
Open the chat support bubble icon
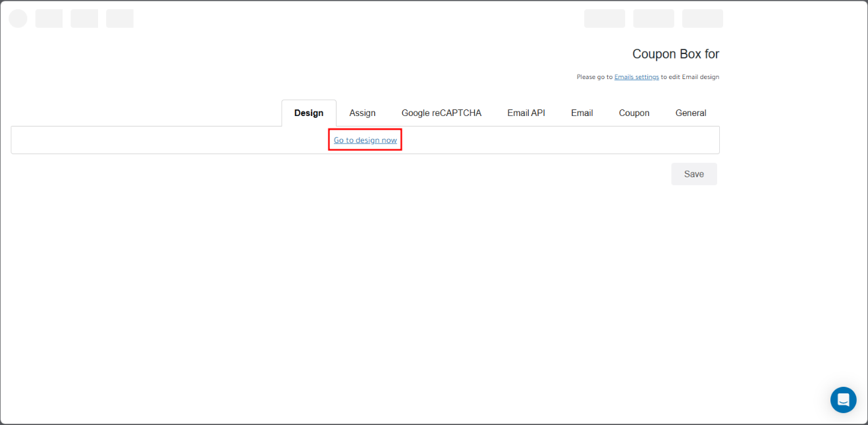[843, 400]
